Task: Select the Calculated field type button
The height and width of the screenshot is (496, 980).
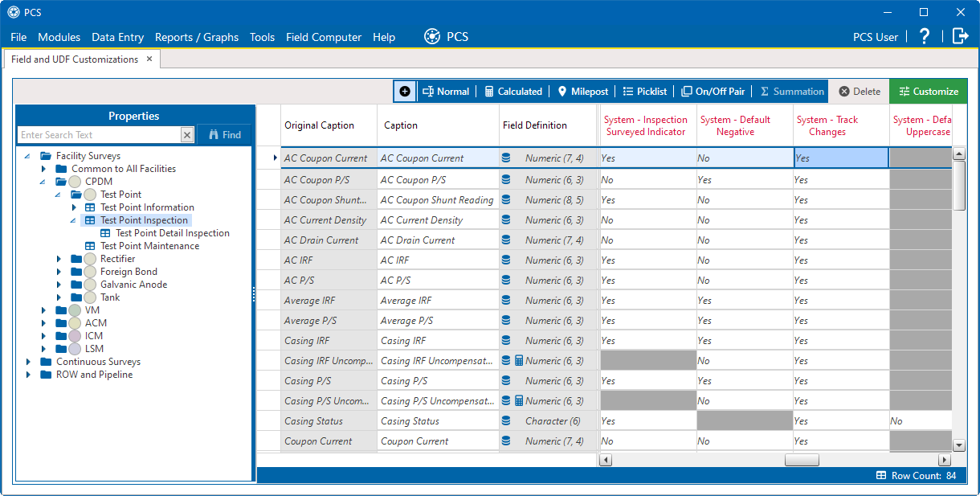Action: pos(512,92)
